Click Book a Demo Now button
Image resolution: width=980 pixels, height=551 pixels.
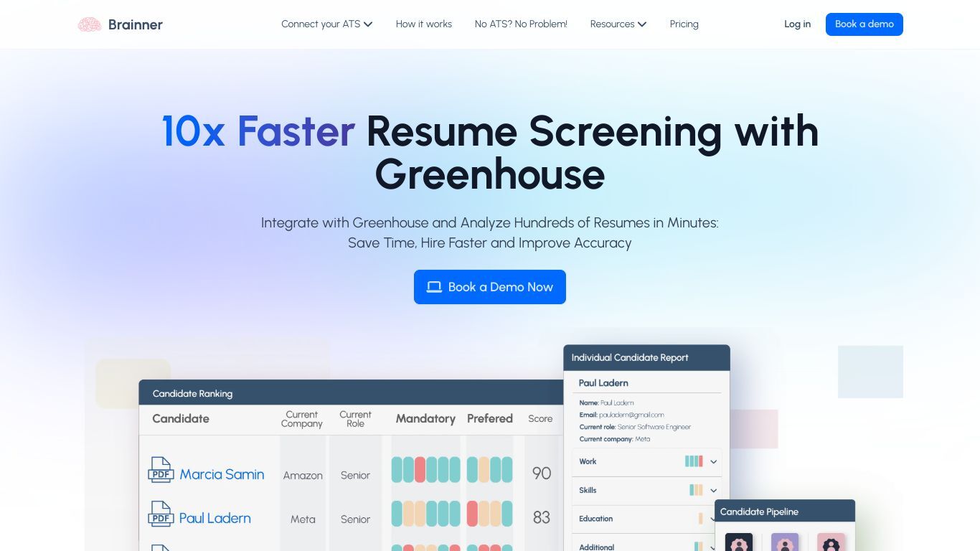(x=490, y=287)
